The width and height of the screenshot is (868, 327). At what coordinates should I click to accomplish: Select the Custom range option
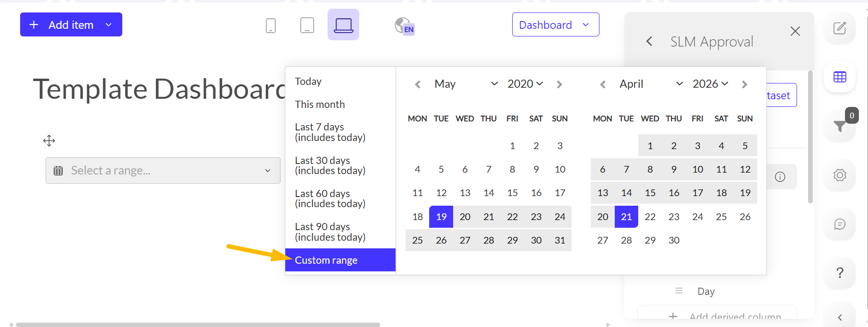point(340,260)
